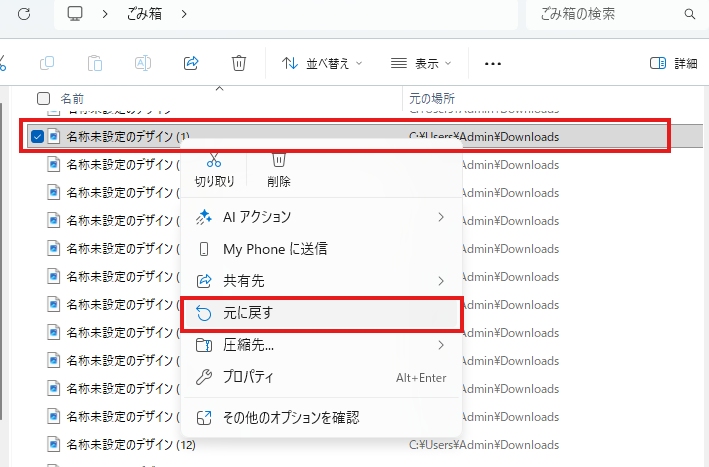Open the 共有先 submenu
Image resolution: width=709 pixels, height=467 pixels.
coord(321,281)
